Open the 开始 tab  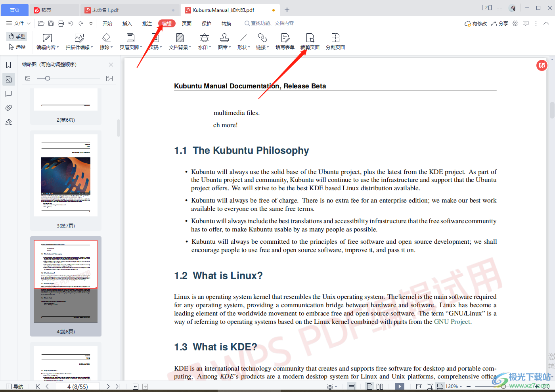coord(107,23)
